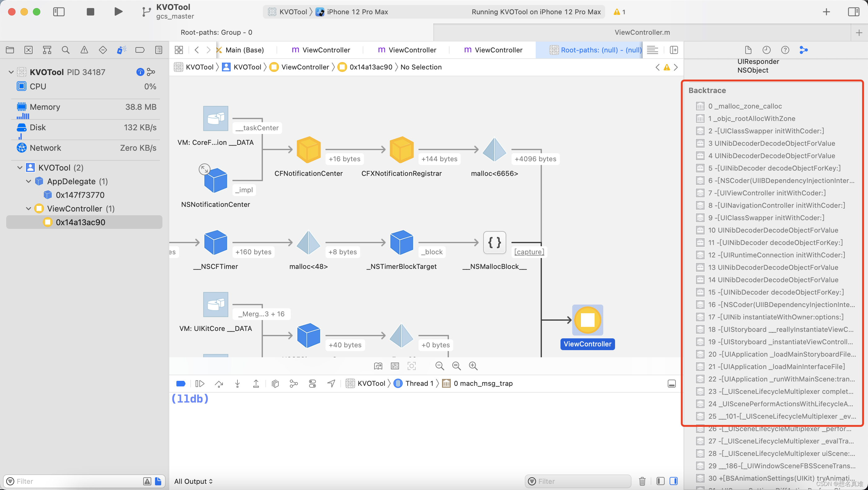Open the Quick Help inspector icon
Image resolution: width=868 pixels, height=490 pixels.
tap(785, 50)
